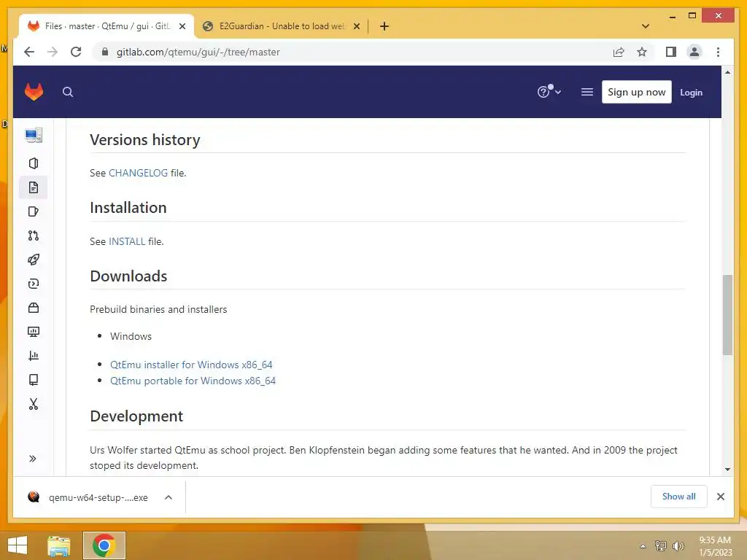Click the Sign up now button
The image size is (747, 560).
pyautogui.click(x=636, y=92)
